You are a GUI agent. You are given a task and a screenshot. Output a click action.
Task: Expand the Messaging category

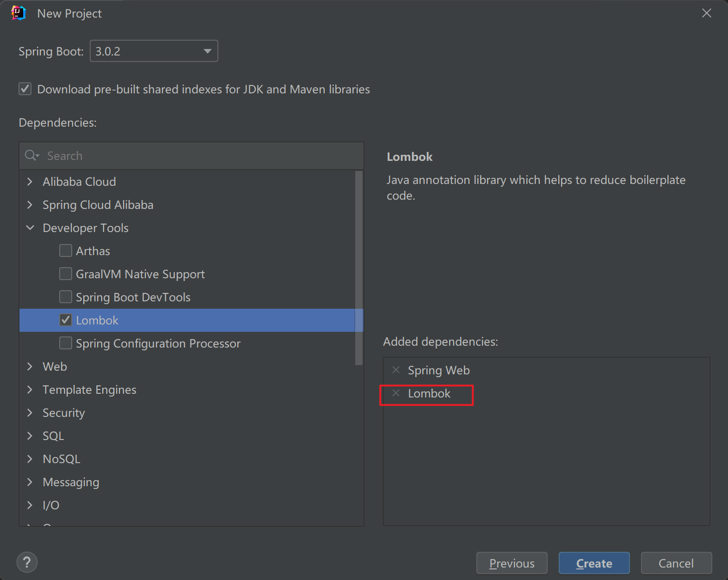point(30,482)
